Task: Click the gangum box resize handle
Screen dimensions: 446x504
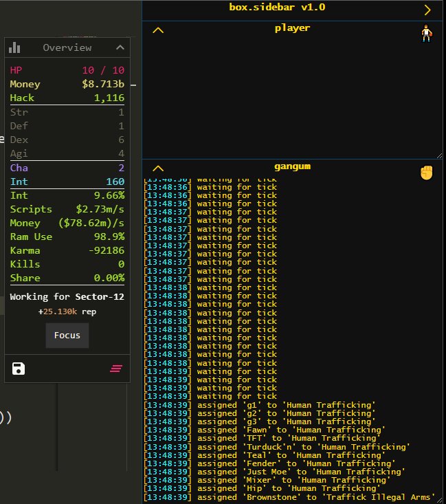Action: coord(439,501)
